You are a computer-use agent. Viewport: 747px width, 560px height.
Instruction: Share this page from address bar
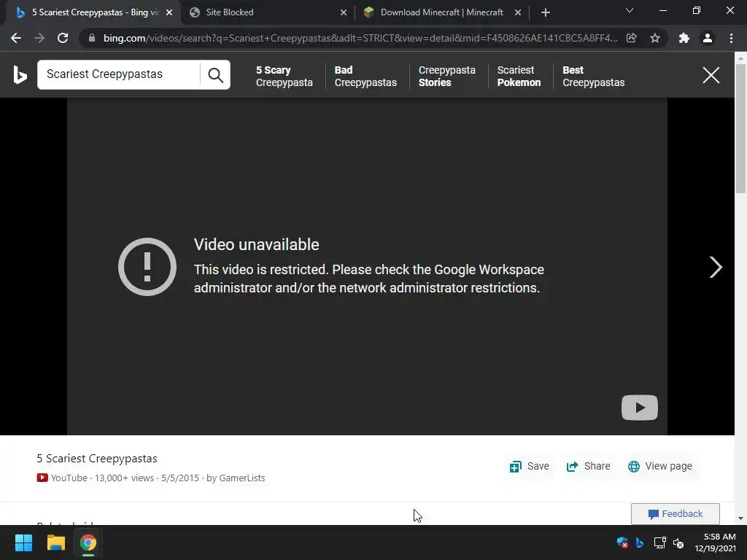tap(632, 38)
